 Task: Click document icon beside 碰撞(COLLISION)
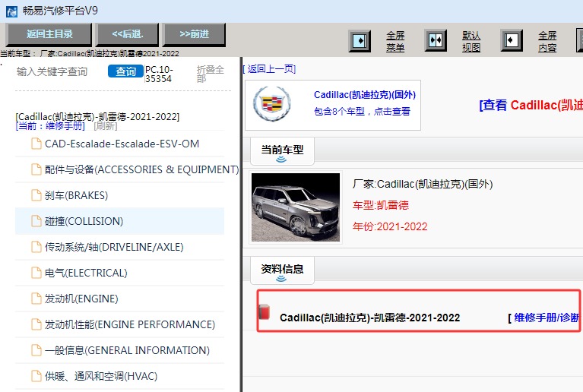36,221
